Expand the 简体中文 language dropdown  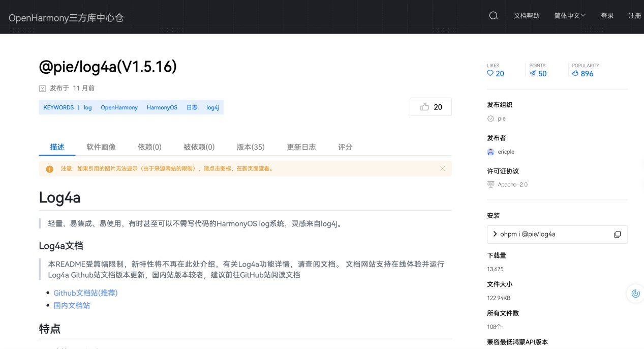tap(570, 16)
